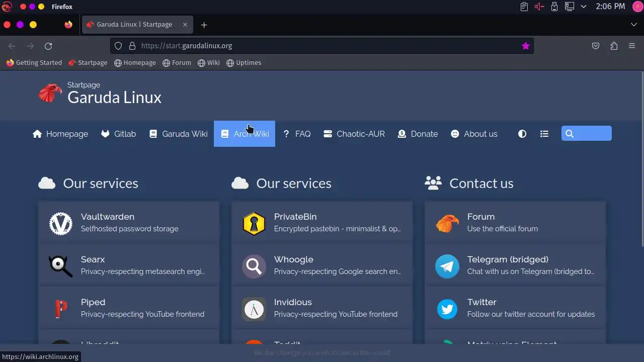The width and height of the screenshot is (644, 362).
Task: Click the search field on the startpage
Action: 587,133
